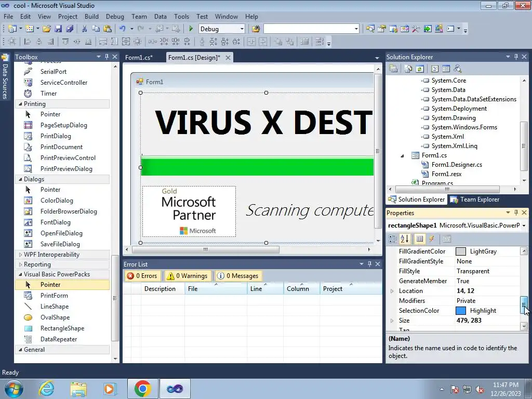The height and width of the screenshot is (399, 532).
Task: Click the Copy icon in toolbar
Action: point(96,29)
